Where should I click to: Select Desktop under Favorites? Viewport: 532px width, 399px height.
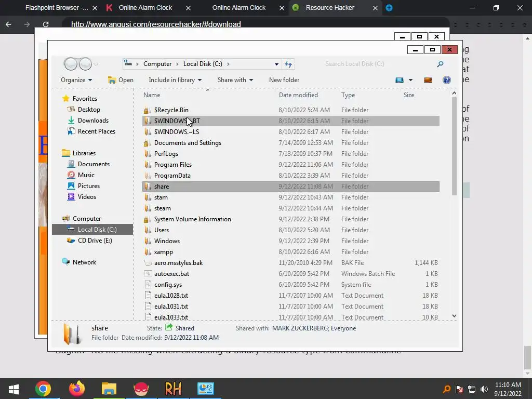(89, 110)
